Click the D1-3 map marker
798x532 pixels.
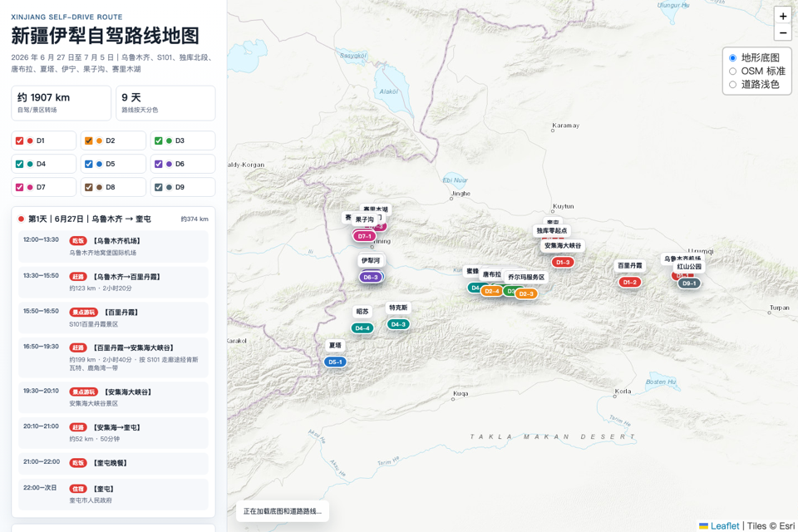563,262
